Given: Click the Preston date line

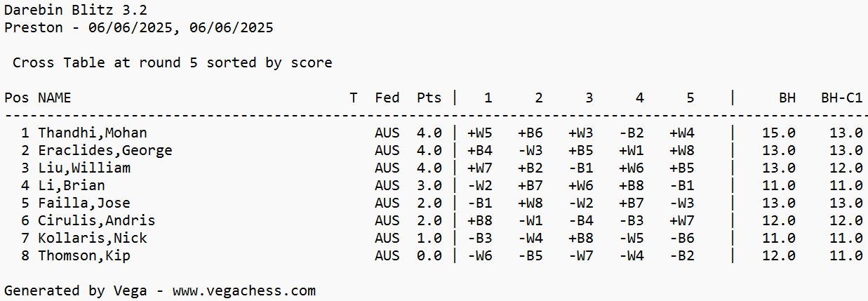Looking at the screenshot, I should coord(139,28).
